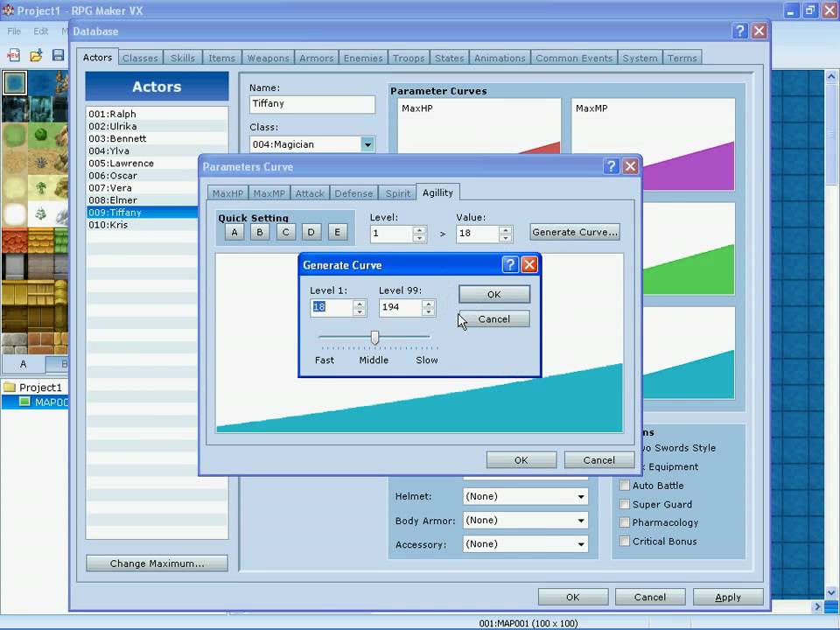Image resolution: width=840 pixels, height=630 pixels.
Task: Increase the Level 1 spinner value
Action: pyautogui.click(x=360, y=304)
